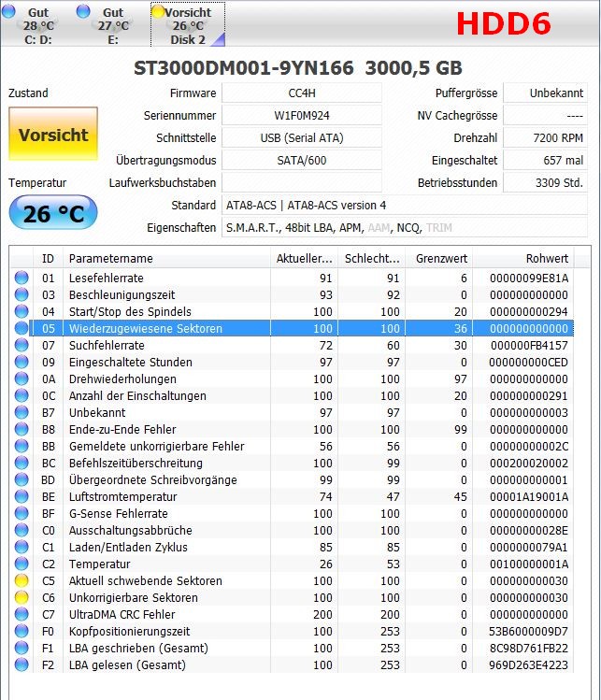Image resolution: width=601 pixels, height=700 pixels.
Task: Click the status icon for LBA geschrieben (Gesamt)
Action: [21, 648]
